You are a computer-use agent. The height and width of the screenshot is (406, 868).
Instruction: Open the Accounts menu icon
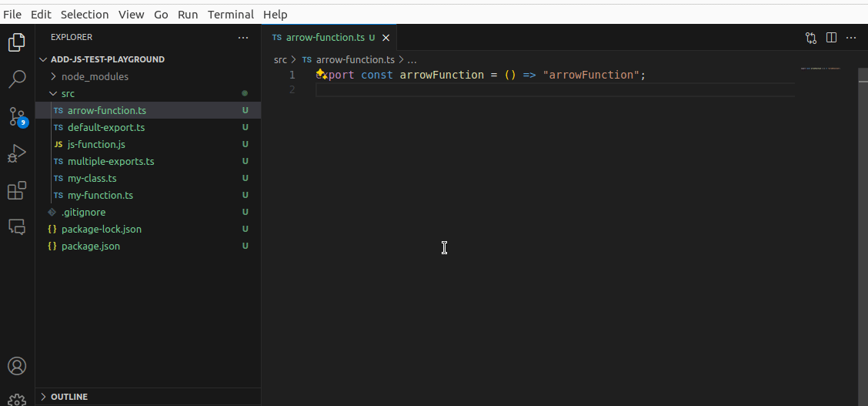tap(17, 366)
